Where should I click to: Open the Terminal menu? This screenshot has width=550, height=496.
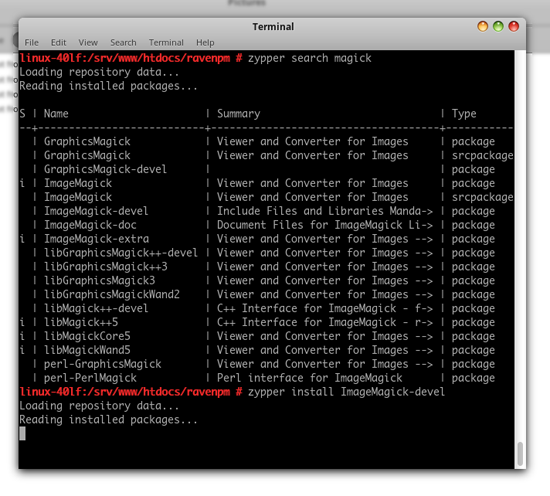[166, 42]
